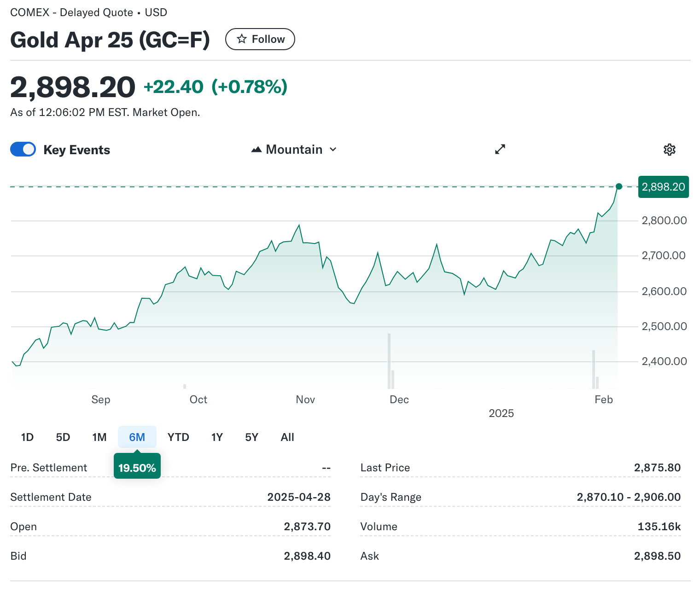Click the star icon in Follow
Image resolution: width=700 pixels, height=591 pixels.
pyautogui.click(x=242, y=39)
